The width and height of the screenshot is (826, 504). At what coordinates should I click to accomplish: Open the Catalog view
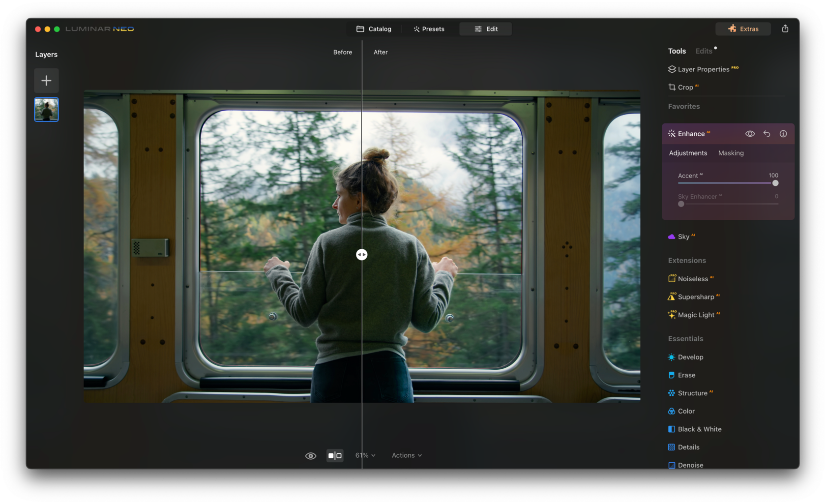point(374,29)
